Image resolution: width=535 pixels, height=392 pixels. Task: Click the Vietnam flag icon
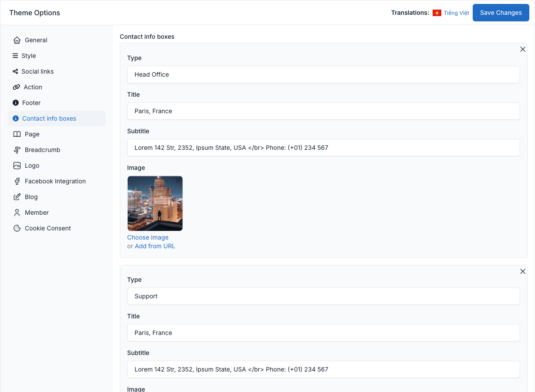click(437, 13)
